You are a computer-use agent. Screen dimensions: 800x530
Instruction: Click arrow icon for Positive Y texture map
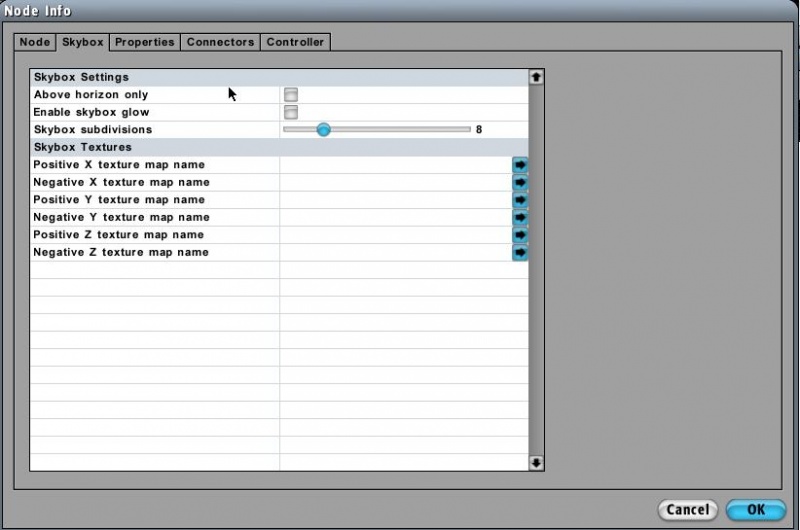520,200
